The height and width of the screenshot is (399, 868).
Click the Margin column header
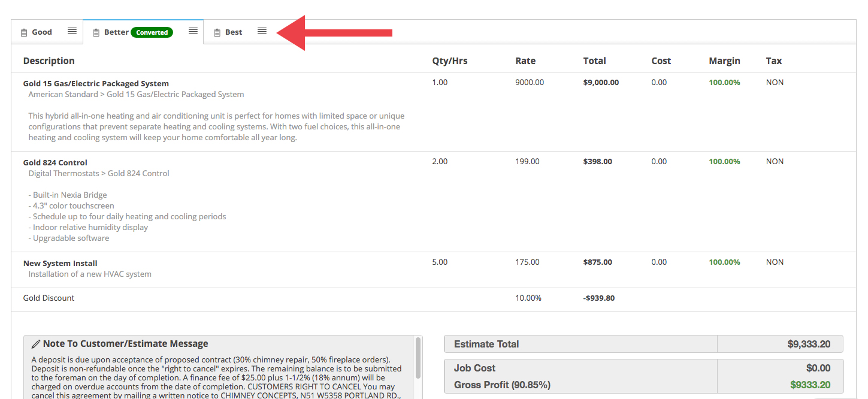(x=724, y=61)
